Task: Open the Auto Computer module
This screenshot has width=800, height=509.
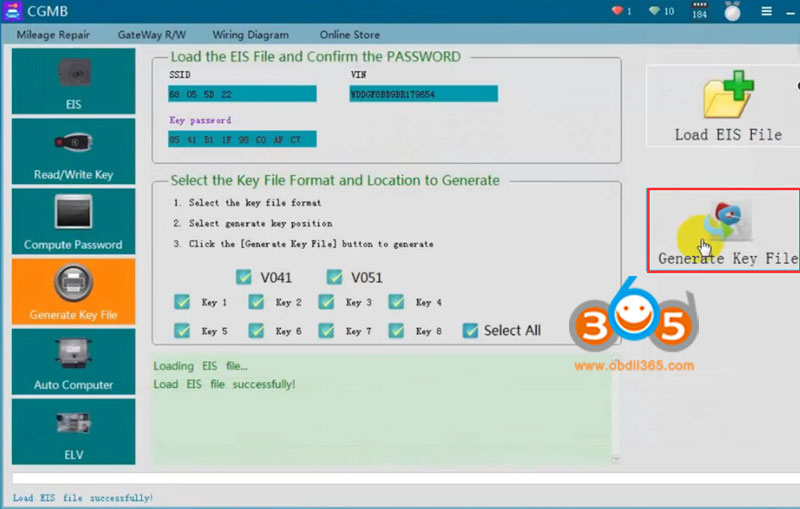Action: [x=73, y=361]
